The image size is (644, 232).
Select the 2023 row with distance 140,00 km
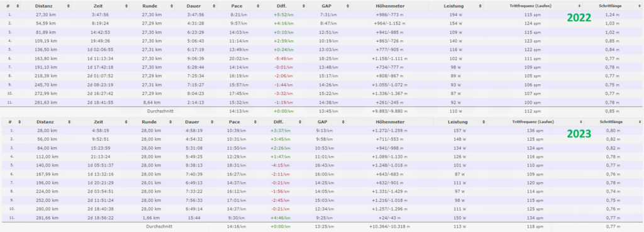pyautogui.click(x=322, y=165)
